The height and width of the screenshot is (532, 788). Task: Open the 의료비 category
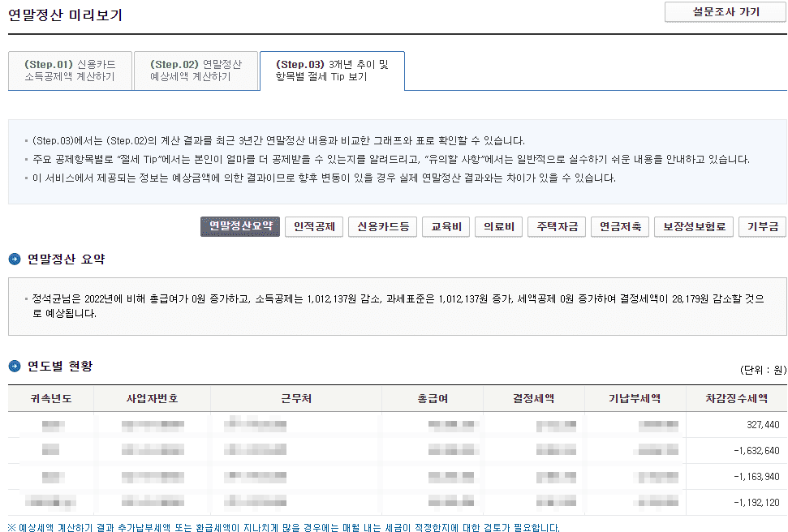click(499, 226)
